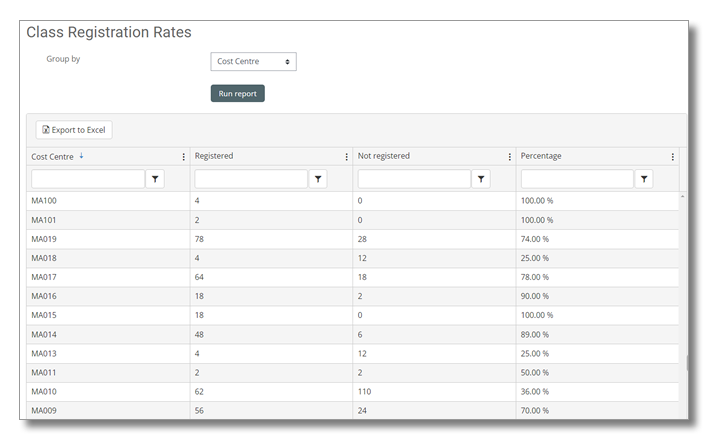Open Registered column options menu
Image resolution: width=713 pixels, height=447 pixels.
point(346,157)
